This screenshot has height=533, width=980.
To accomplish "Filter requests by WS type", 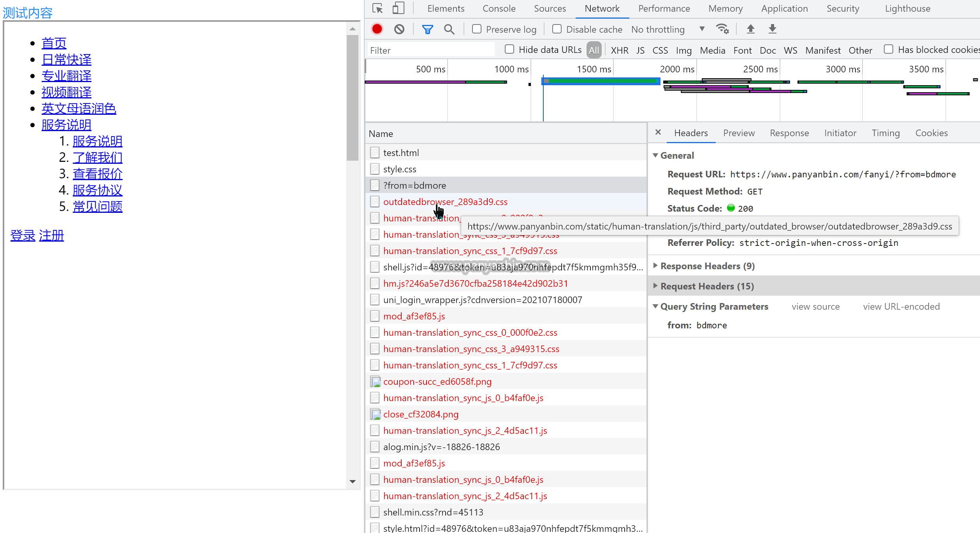I will click(790, 50).
